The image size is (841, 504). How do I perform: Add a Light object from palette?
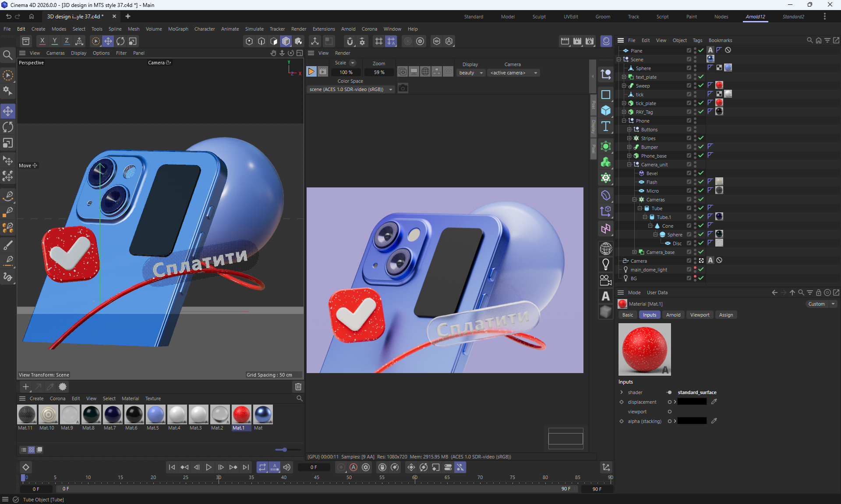606,264
